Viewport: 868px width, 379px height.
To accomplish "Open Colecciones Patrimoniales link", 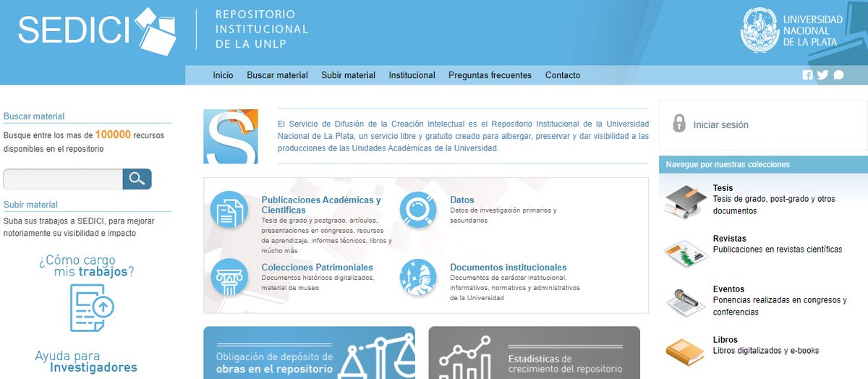I will click(x=317, y=267).
